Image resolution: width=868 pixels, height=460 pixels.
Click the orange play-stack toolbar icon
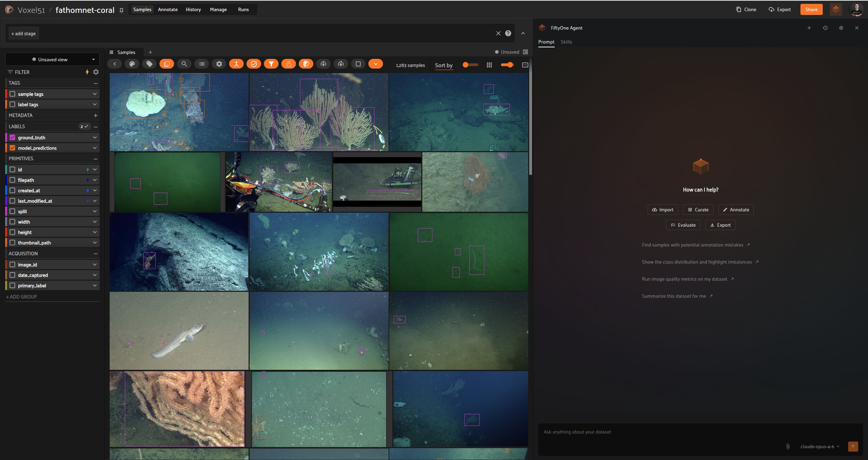306,64
